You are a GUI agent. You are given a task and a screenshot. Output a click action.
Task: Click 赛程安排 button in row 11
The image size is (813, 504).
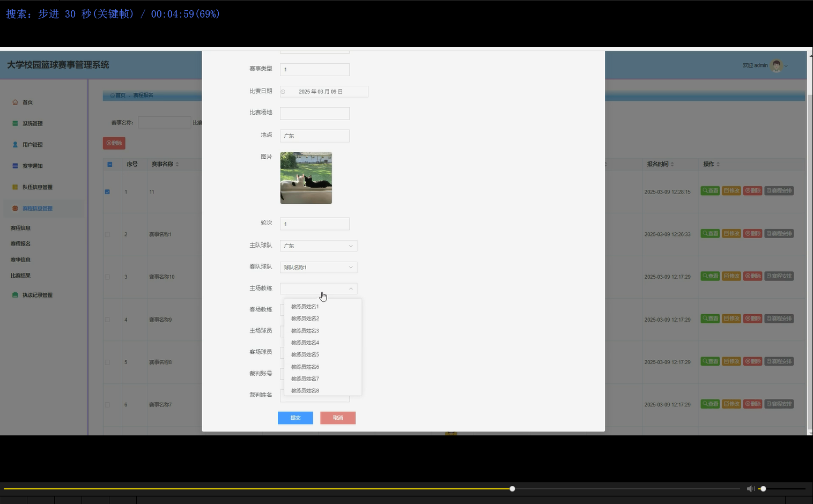click(779, 191)
